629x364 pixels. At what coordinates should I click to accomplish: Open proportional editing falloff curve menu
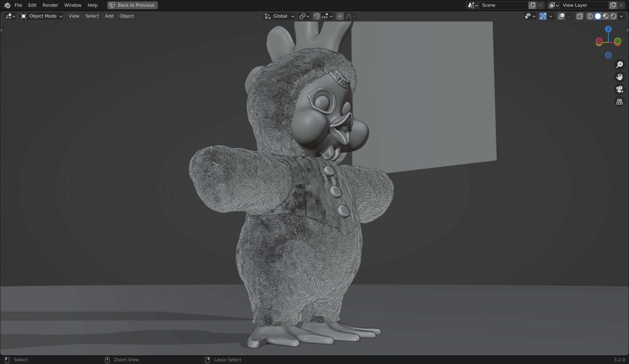[351, 16]
